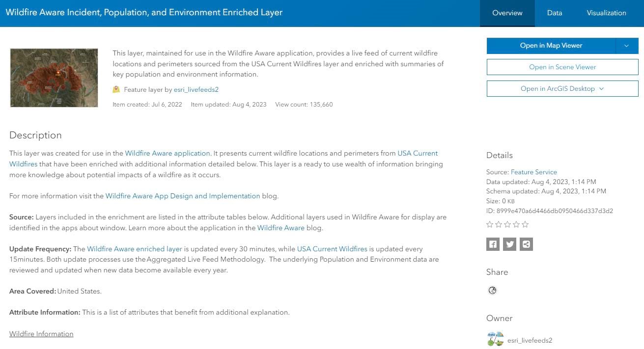Share the item on Facebook
This screenshot has width=644, height=349.
tap(493, 244)
